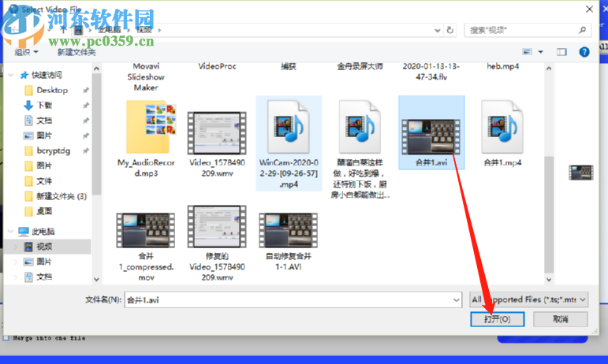This screenshot has height=364, width=608.
Task: Click the 打开(O) button
Action: [498, 319]
